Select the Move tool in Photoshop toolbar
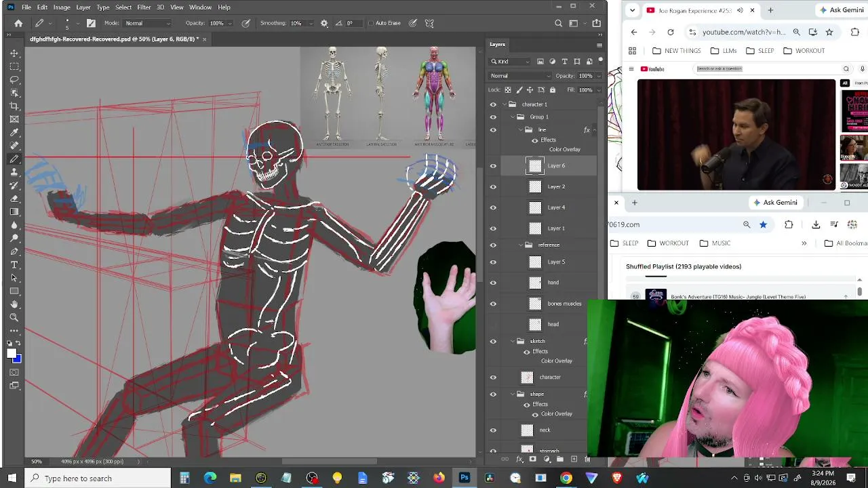 pos(14,53)
